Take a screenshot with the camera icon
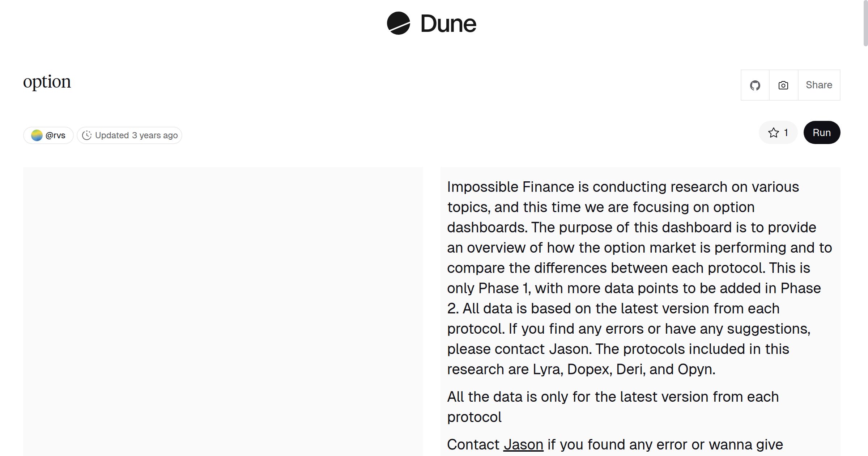This screenshot has height=456, width=868. [x=783, y=85]
